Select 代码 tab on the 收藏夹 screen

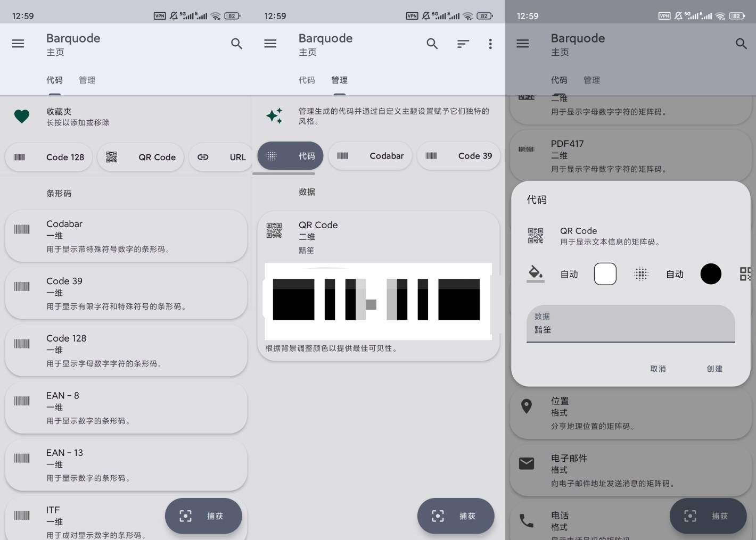pos(54,80)
